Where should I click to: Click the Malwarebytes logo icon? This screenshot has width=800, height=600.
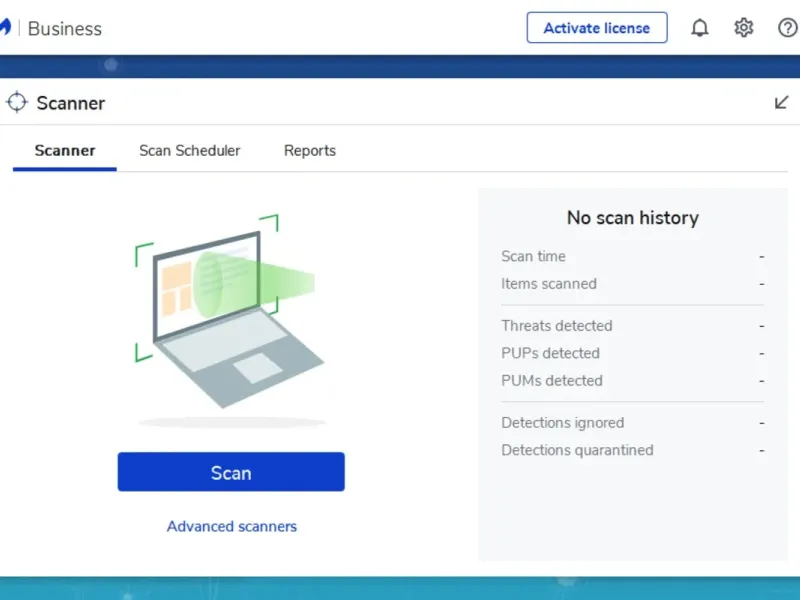pos(5,27)
